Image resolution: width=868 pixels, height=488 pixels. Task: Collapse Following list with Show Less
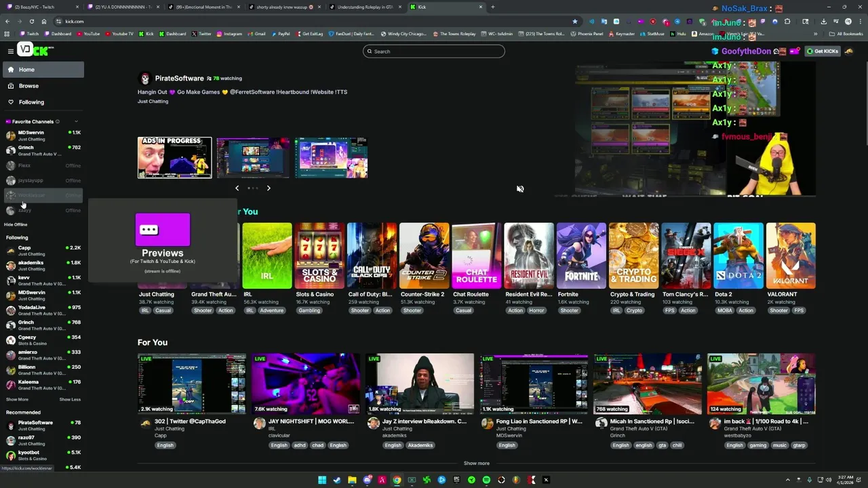[x=70, y=399]
